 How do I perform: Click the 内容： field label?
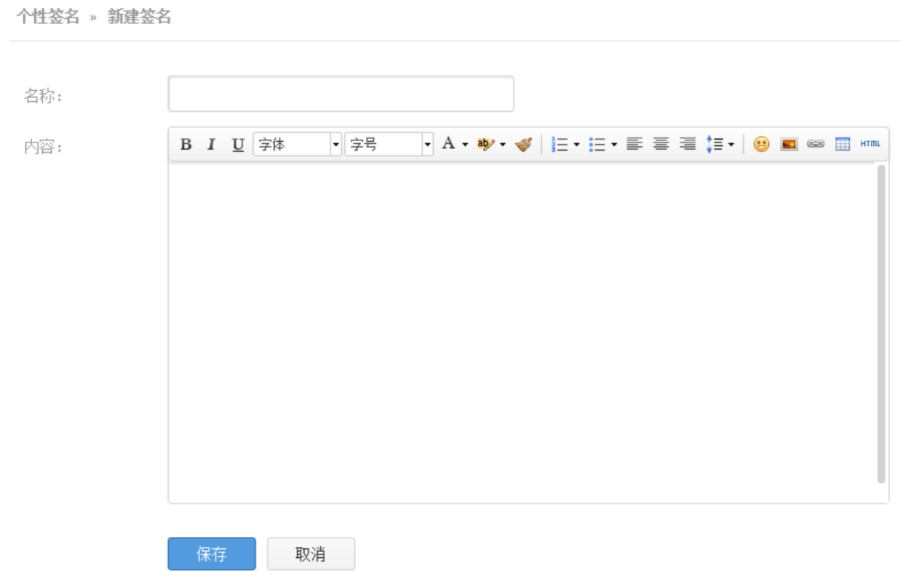[44, 147]
